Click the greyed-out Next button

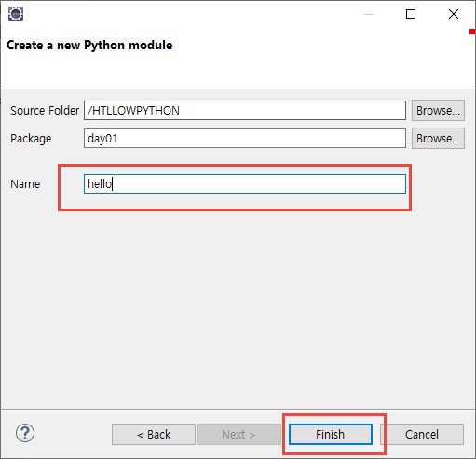[x=238, y=434]
